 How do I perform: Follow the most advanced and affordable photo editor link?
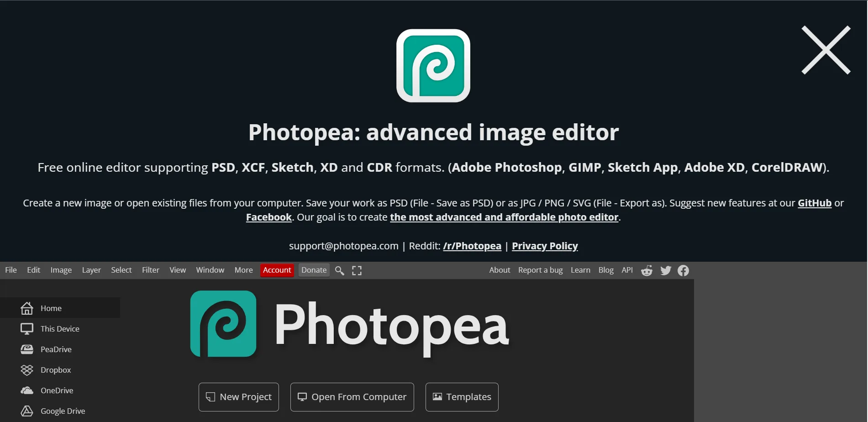point(504,217)
